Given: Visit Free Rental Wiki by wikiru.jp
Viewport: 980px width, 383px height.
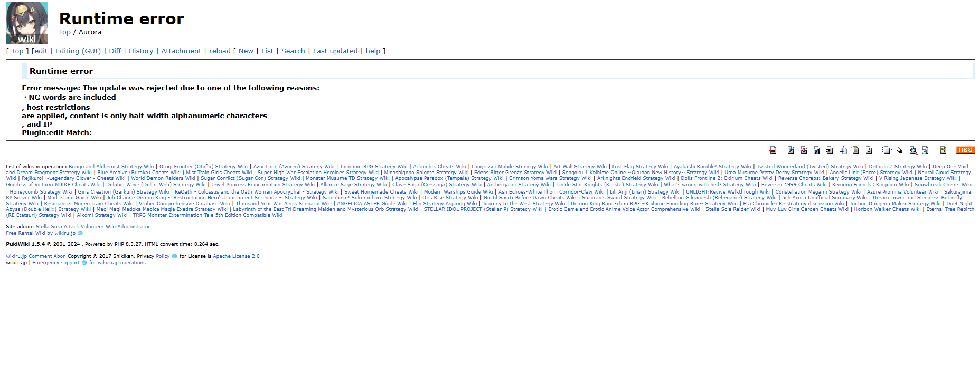Looking at the screenshot, I should point(41,233).
